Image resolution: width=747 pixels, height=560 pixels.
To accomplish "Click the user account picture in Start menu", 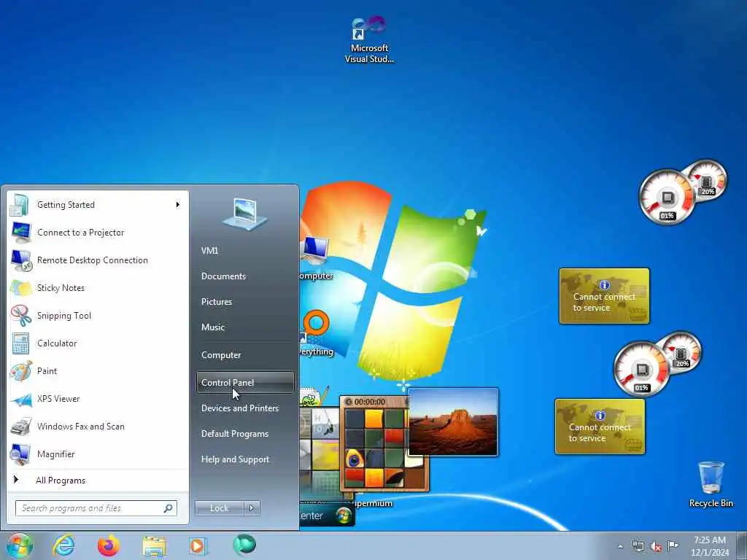I will (x=245, y=214).
